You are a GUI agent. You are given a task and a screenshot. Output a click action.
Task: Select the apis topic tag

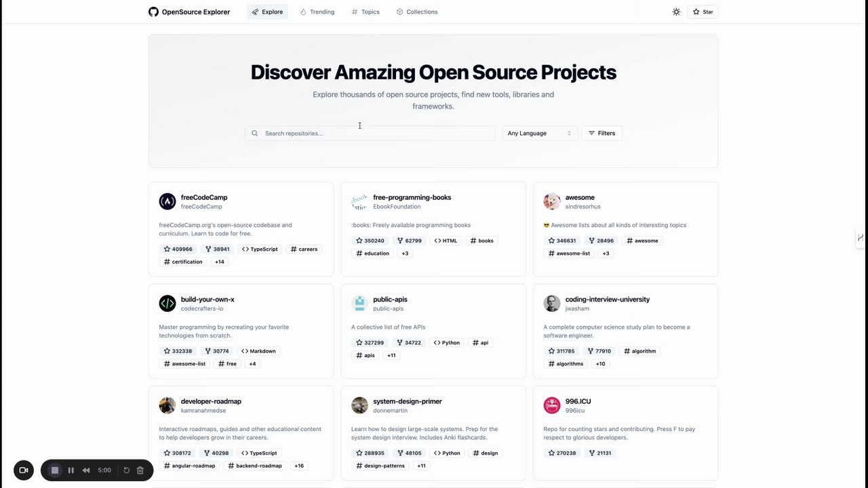(365, 355)
